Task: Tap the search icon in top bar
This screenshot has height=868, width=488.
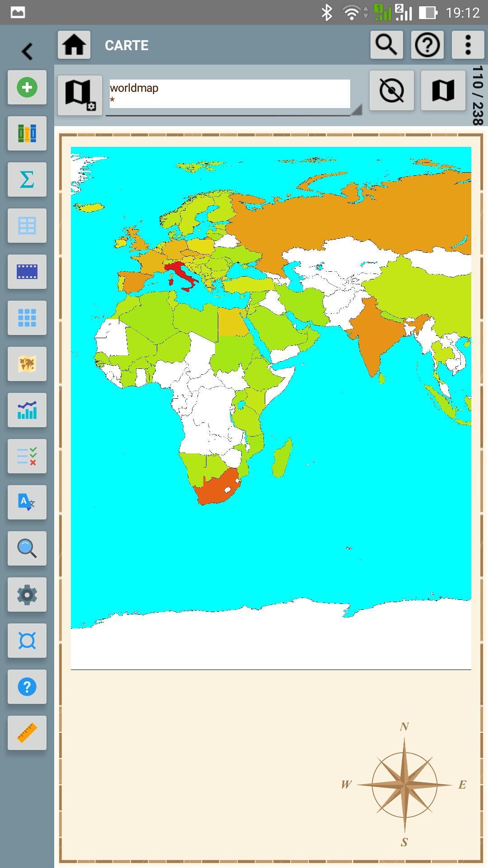Action: pyautogui.click(x=387, y=45)
